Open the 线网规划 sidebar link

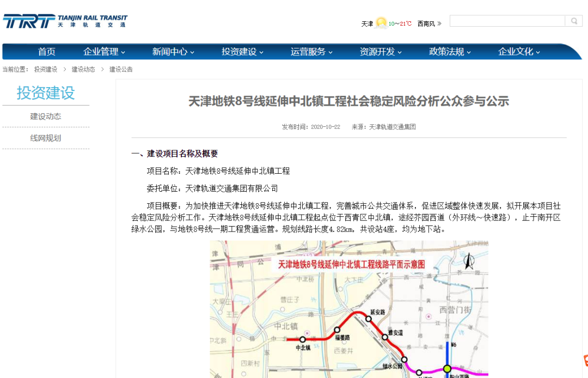[46, 138]
